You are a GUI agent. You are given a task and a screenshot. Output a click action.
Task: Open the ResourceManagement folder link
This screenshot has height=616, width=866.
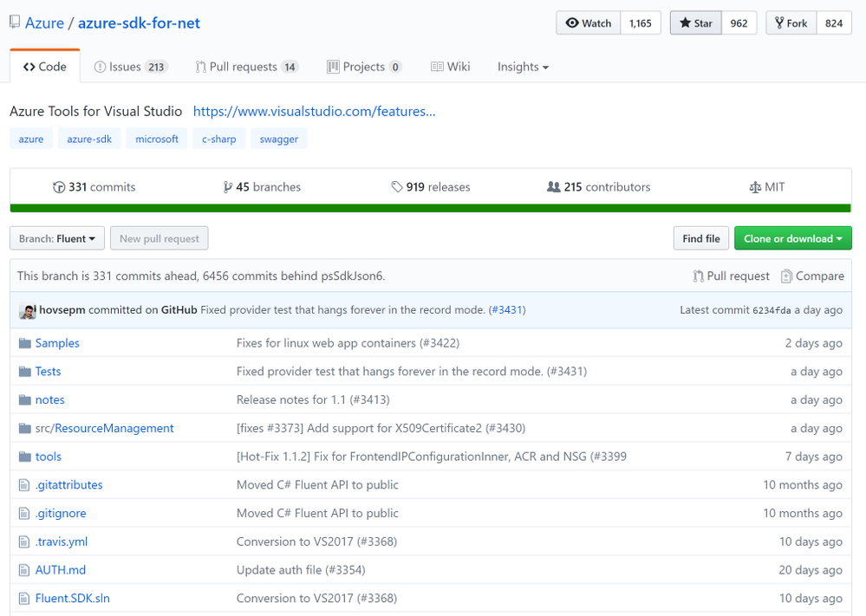coord(114,428)
